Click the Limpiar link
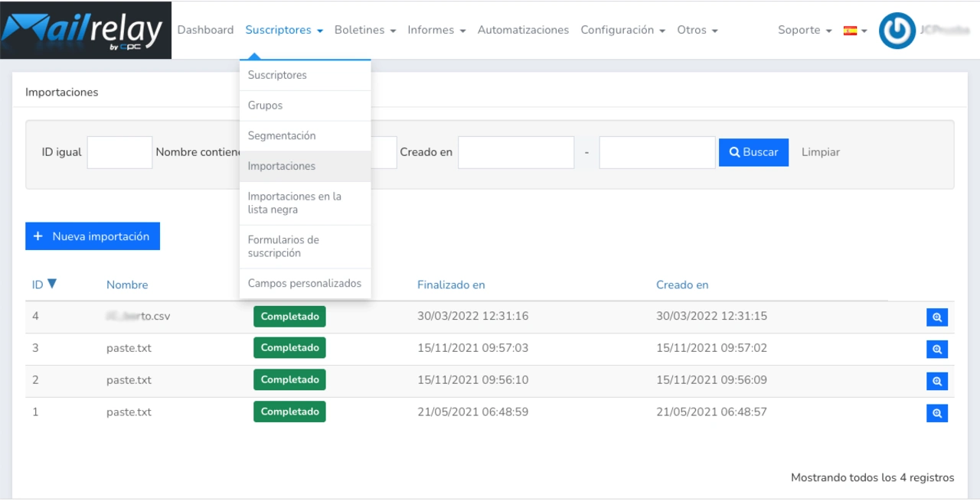 [821, 152]
